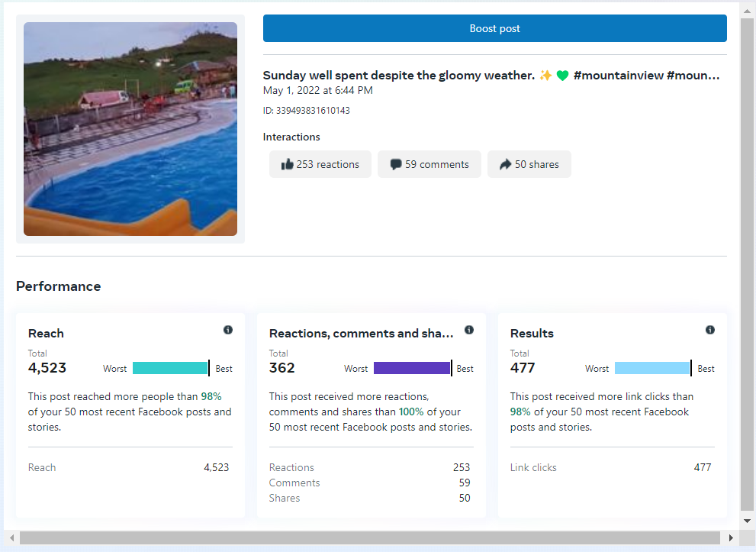This screenshot has width=756, height=552.
Task: Click the vertical scrollbar up arrow
Action: coord(747,8)
